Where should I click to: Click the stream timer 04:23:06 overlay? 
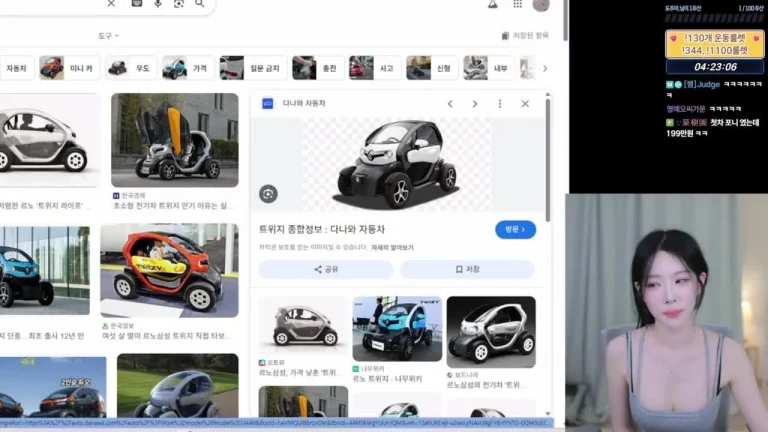pos(715,67)
